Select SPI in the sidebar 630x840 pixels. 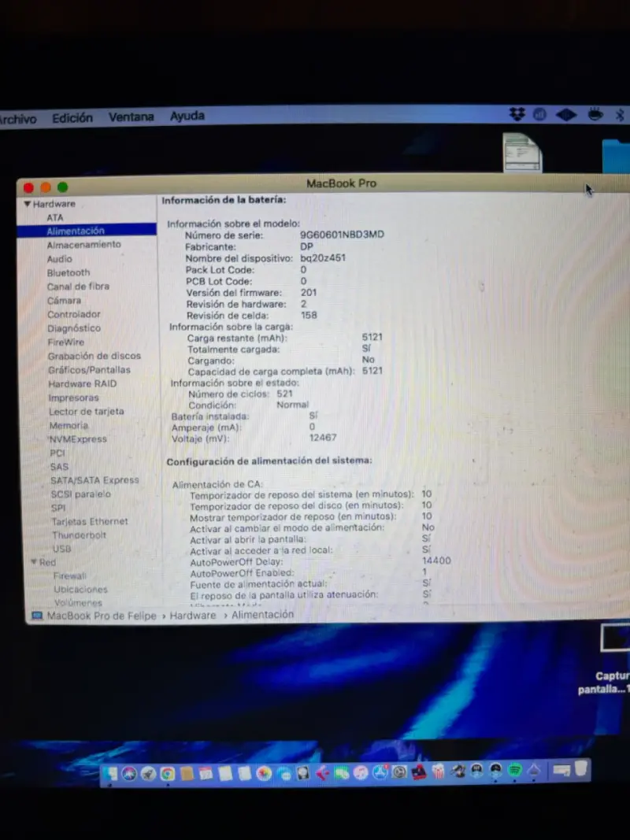(x=58, y=508)
